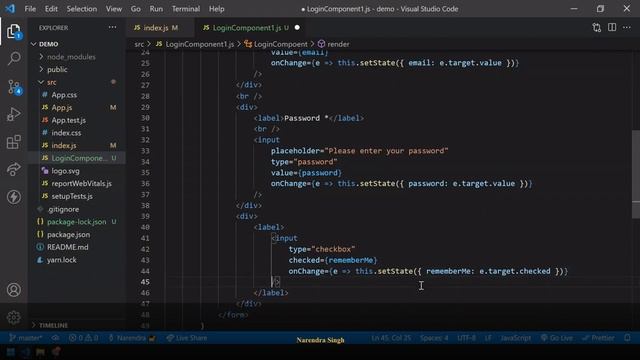Open the Run menu
This screenshot has width=640, height=360.
(x=156, y=9)
